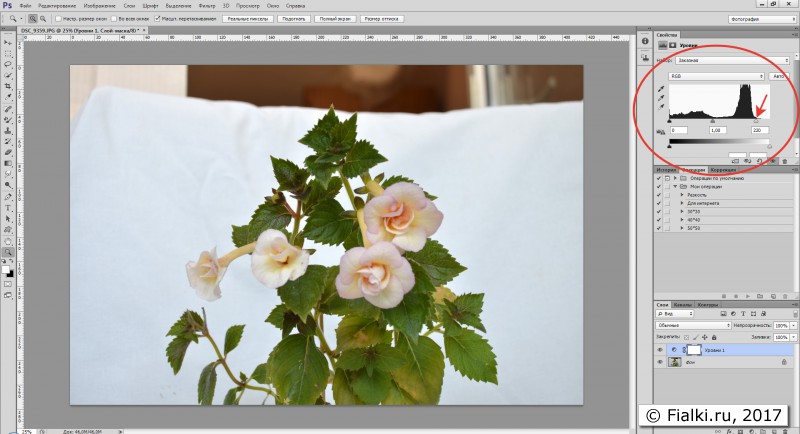The width and height of the screenshot is (800, 434).
Task: Click the white input slider under histogram
Action: click(x=756, y=121)
